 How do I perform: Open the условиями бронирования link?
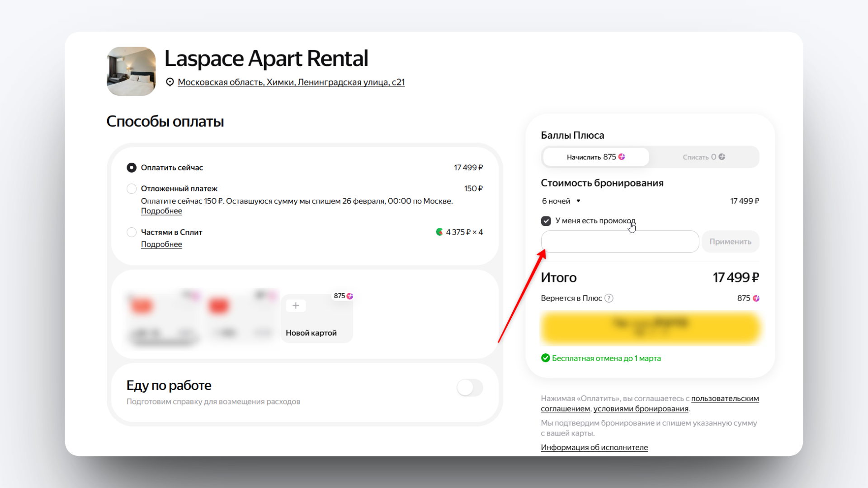(x=641, y=409)
